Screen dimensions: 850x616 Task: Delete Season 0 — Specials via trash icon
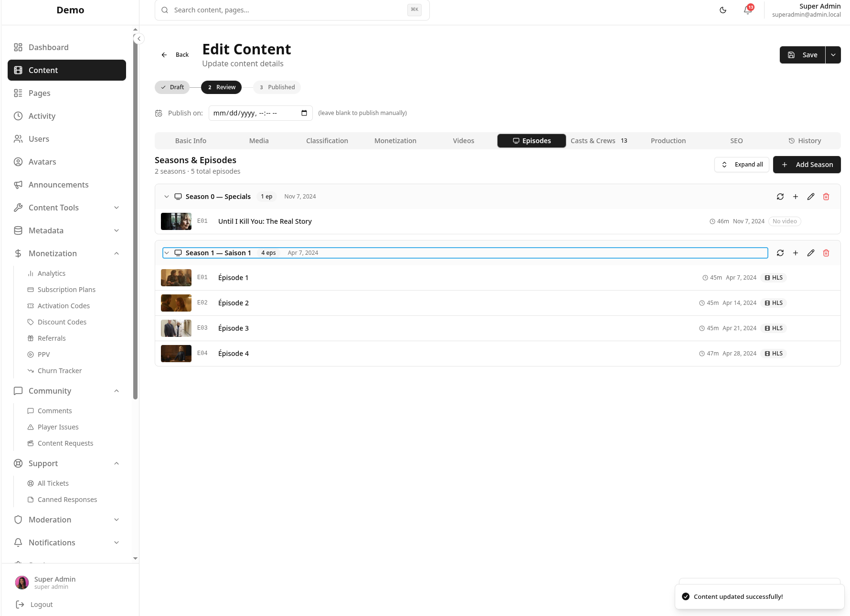click(826, 197)
